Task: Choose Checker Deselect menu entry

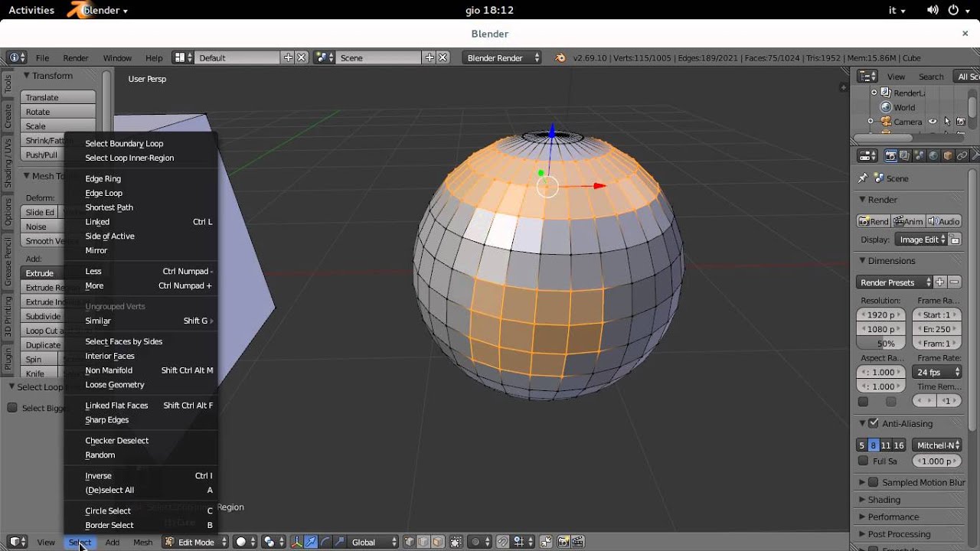Action: tap(116, 441)
